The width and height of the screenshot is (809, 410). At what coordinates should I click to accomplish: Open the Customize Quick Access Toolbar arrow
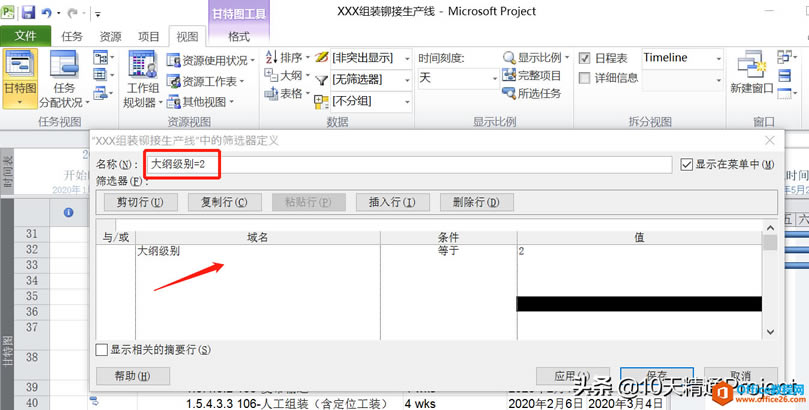(x=98, y=14)
